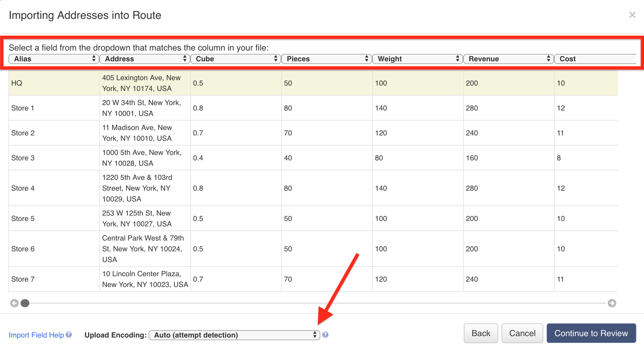This screenshot has height=351, width=644.
Task: Open the Revenue column field dropdown
Action: click(509, 59)
